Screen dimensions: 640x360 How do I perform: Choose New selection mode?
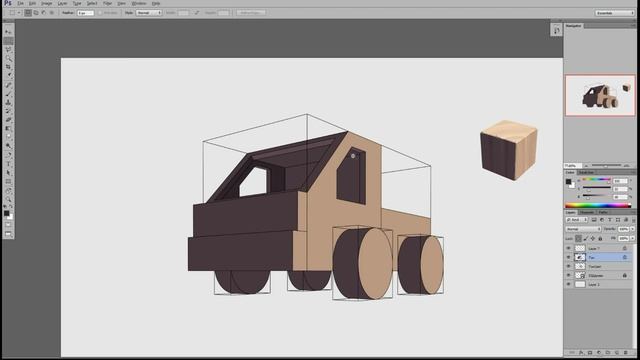click(28, 13)
